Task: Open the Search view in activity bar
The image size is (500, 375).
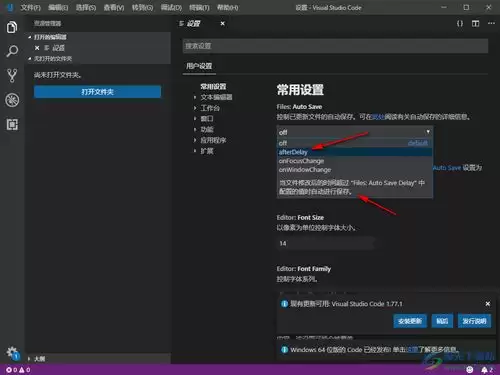Action: point(12,51)
